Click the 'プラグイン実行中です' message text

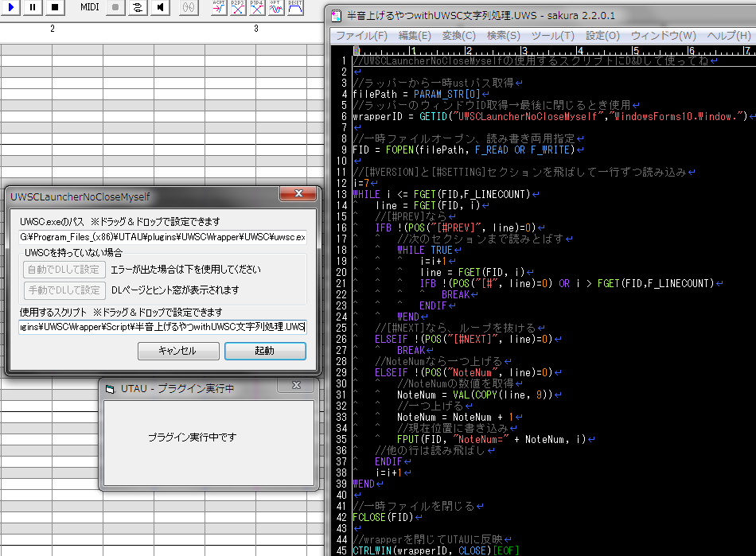192,437
